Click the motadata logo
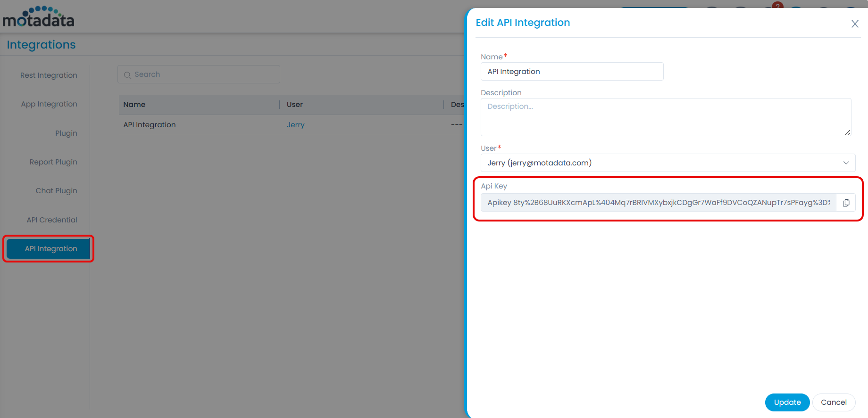The height and width of the screenshot is (418, 868). (39, 17)
